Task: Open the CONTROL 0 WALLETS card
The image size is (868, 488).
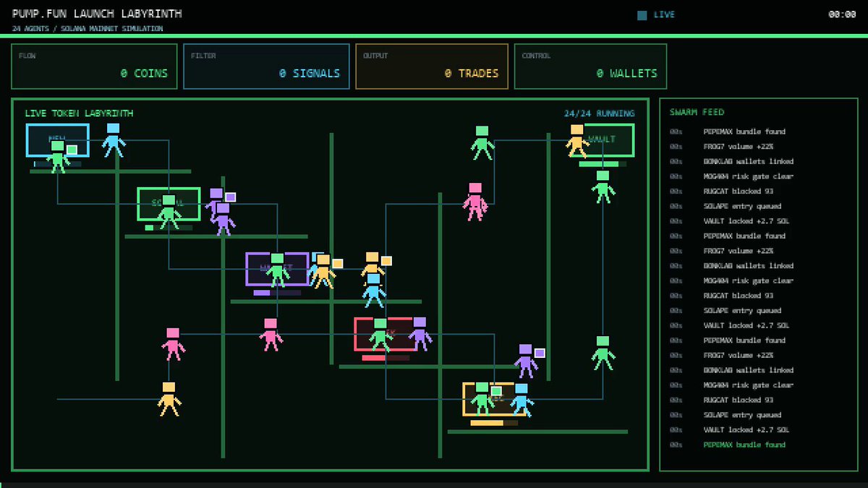Action: pyautogui.click(x=590, y=67)
